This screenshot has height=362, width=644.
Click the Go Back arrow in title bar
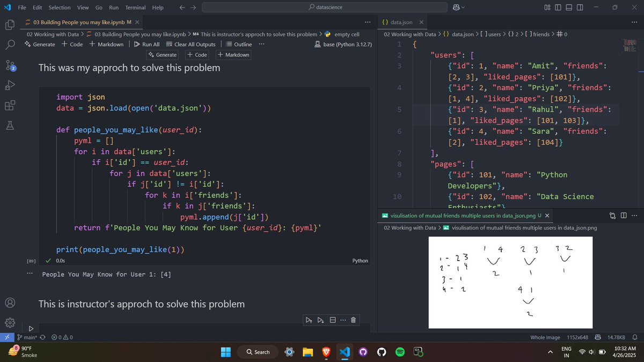(x=182, y=8)
